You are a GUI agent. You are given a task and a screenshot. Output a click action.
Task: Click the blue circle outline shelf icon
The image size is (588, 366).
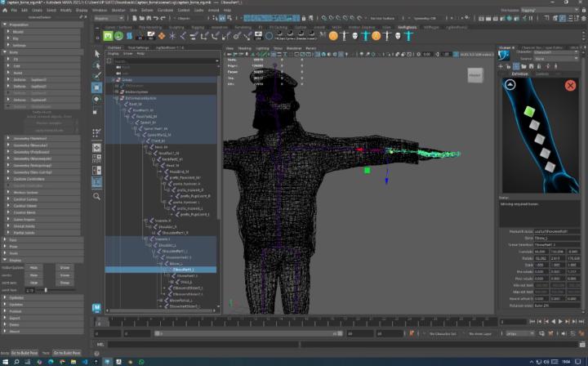point(269,37)
